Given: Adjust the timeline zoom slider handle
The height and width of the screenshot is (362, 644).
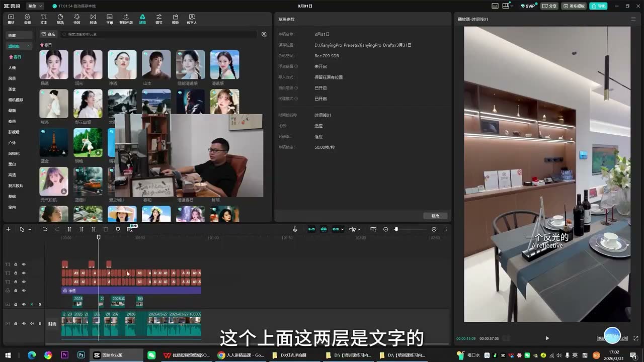Looking at the screenshot, I should point(396,229).
